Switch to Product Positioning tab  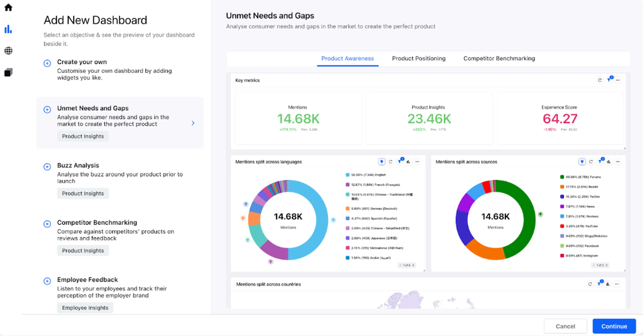coord(418,58)
